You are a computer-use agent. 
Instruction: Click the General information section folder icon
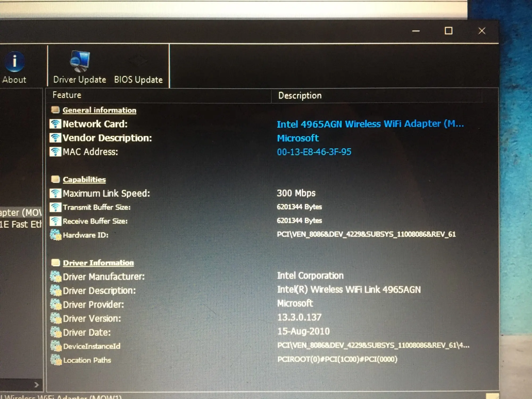click(55, 110)
